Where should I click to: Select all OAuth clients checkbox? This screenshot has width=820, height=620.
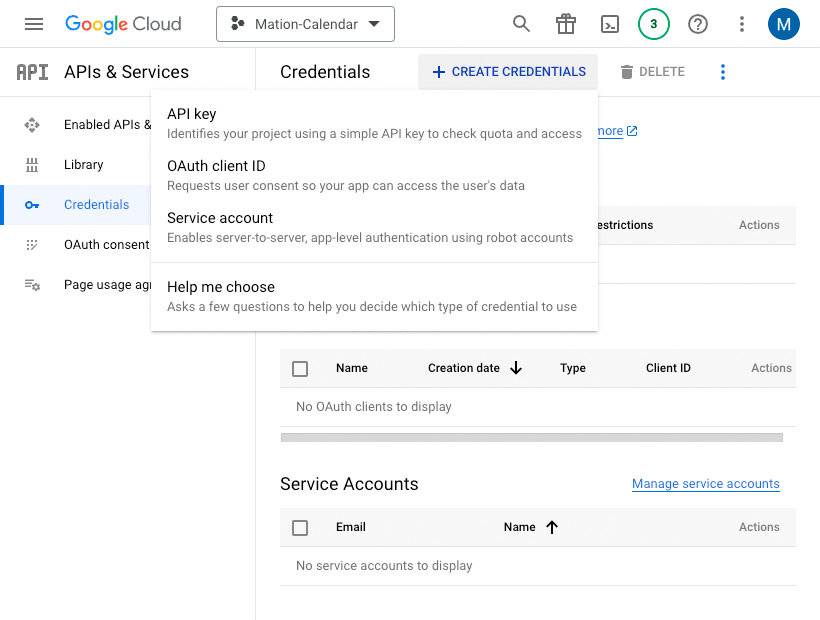pos(300,369)
